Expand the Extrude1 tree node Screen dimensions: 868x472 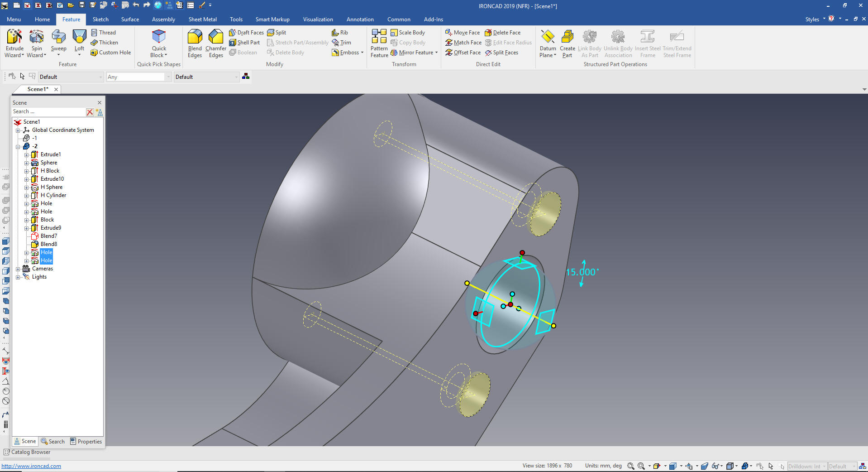[x=26, y=155]
